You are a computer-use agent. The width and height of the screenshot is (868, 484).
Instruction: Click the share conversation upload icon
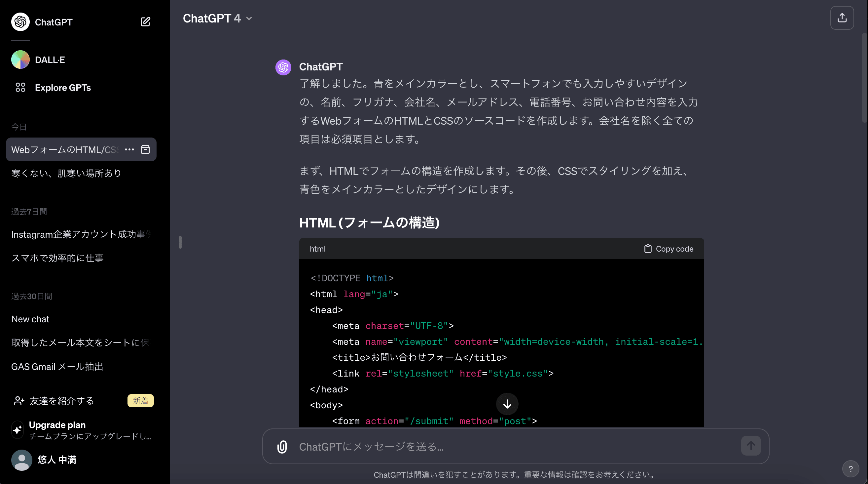pyautogui.click(x=842, y=18)
